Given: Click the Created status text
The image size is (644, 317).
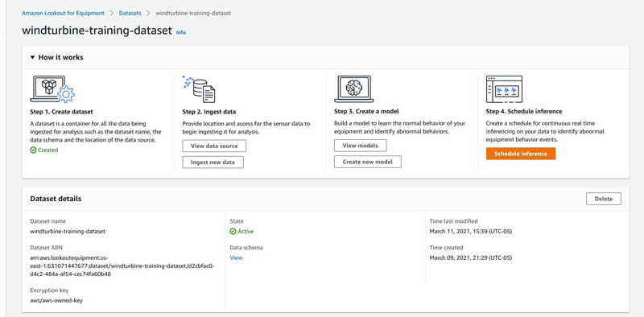Looking at the screenshot, I should click(48, 150).
